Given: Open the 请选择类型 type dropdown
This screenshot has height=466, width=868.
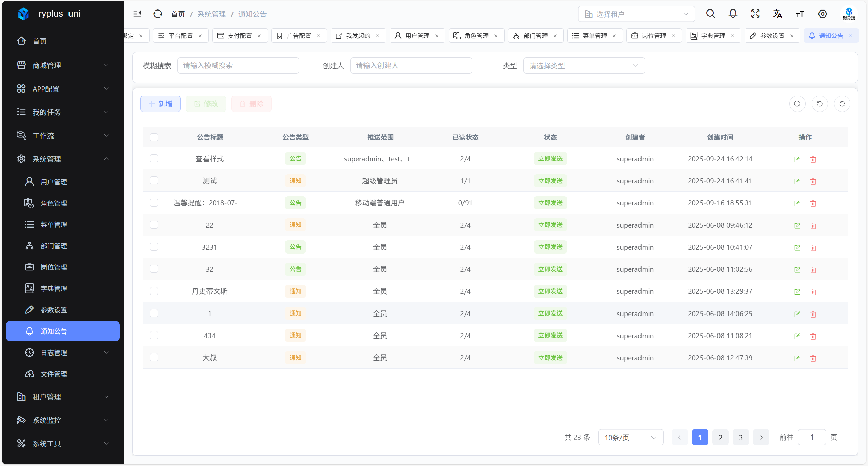Looking at the screenshot, I should 584,66.
